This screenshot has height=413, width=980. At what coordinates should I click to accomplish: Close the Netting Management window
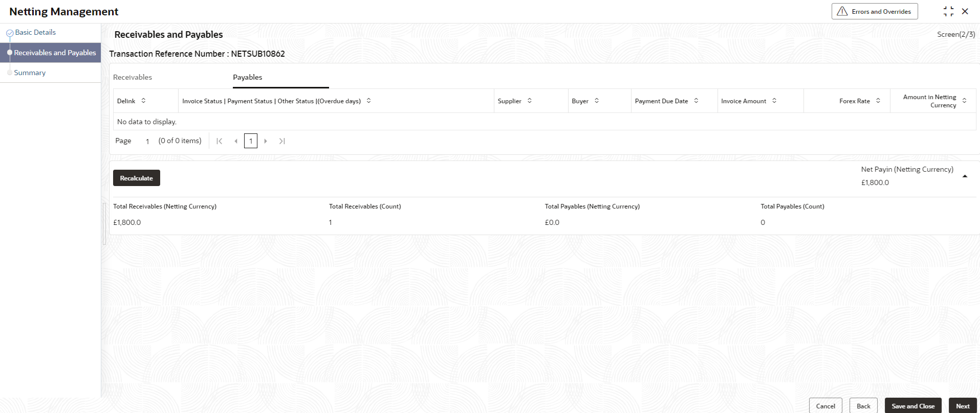(965, 11)
